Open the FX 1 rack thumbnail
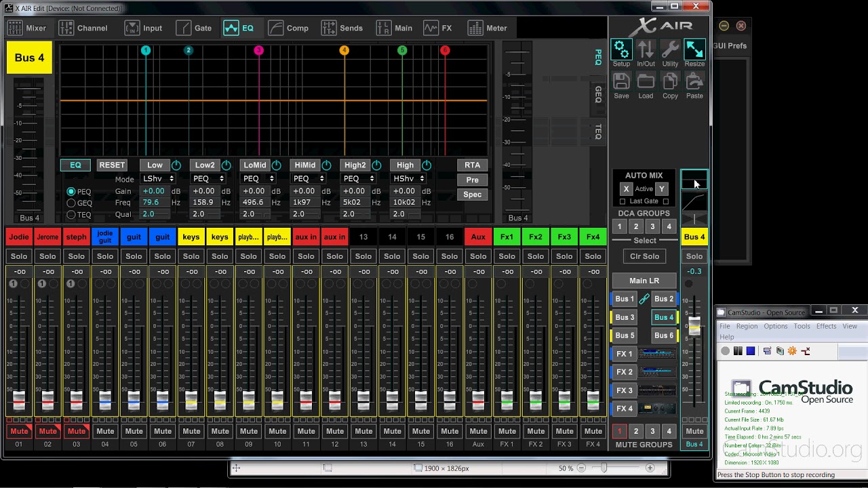Viewport: 868px width, 488px height. 657,354
